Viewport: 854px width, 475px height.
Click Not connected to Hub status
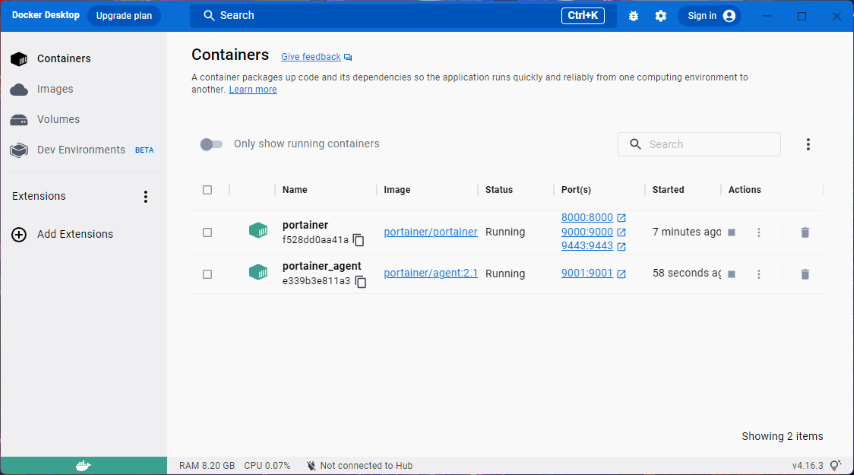coord(360,466)
